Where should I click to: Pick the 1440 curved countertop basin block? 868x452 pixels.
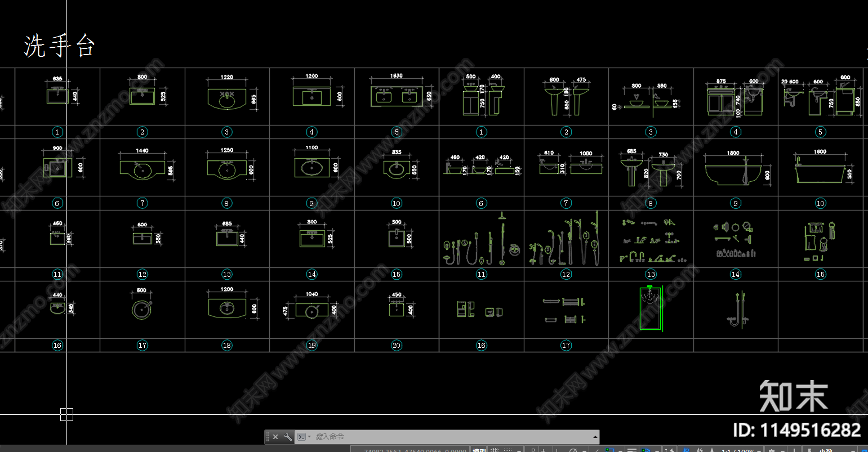(143, 169)
